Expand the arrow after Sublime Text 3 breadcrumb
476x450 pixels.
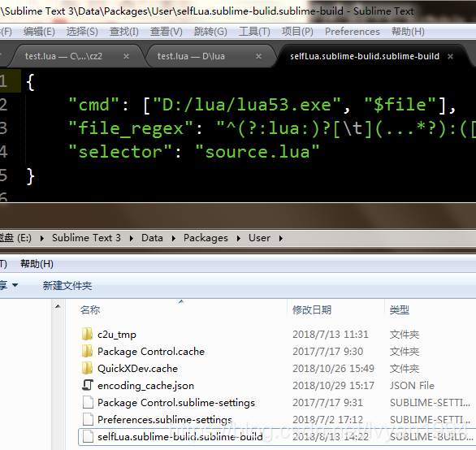click(x=131, y=238)
